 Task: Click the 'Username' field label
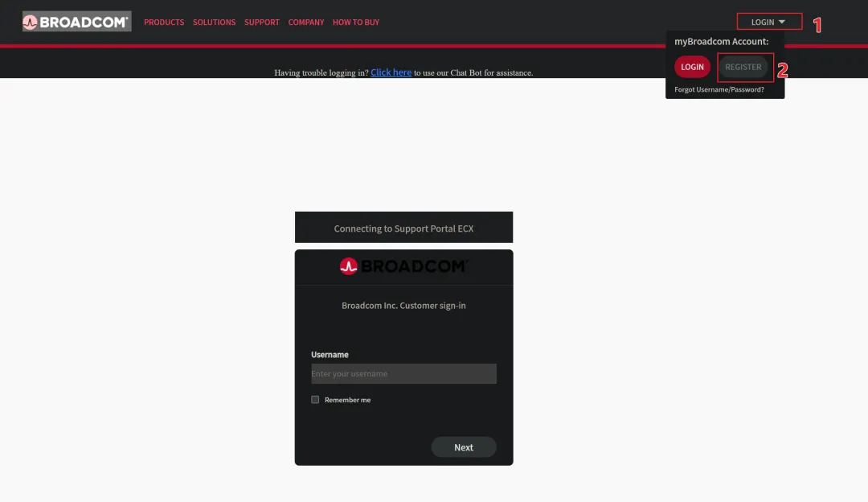point(330,355)
